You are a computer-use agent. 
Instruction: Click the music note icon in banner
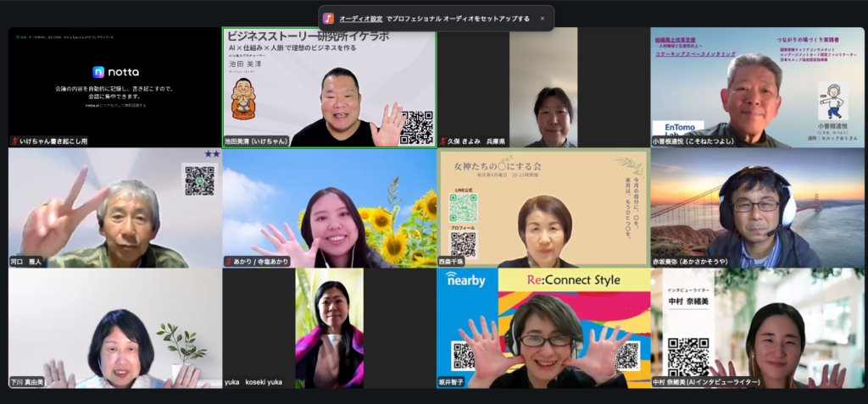click(328, 18)
